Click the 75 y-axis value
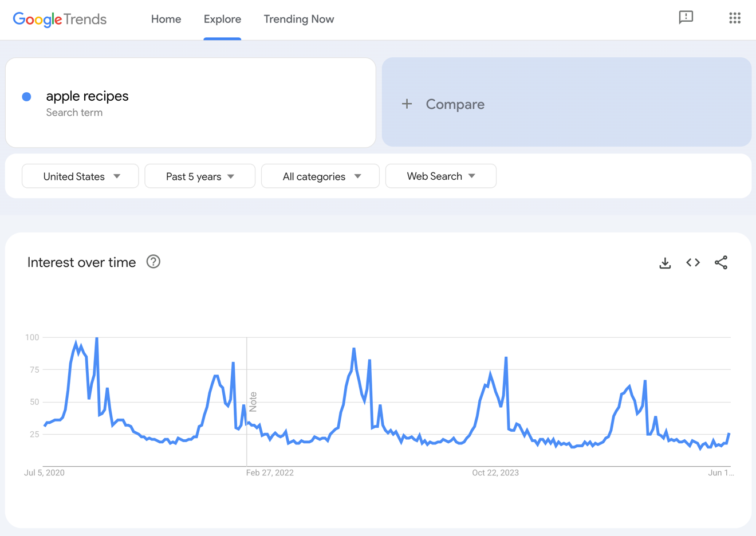The height and width of the screenshot is (536, 756). 34,370
